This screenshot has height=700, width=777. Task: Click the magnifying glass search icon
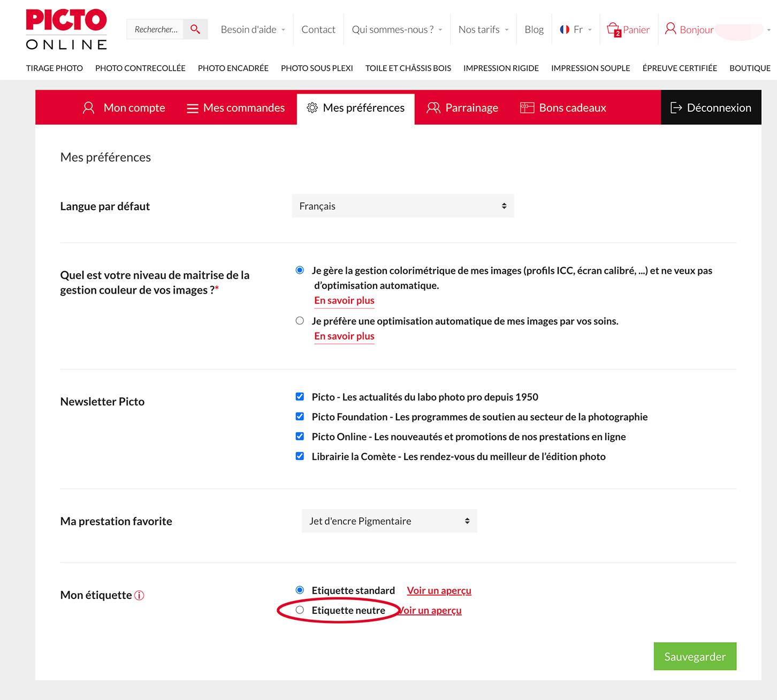[195, 29]
